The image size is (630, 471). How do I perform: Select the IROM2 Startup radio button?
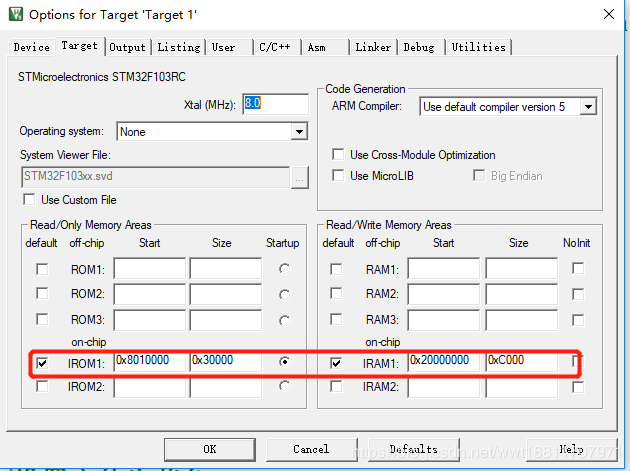(x=284, y=386)
